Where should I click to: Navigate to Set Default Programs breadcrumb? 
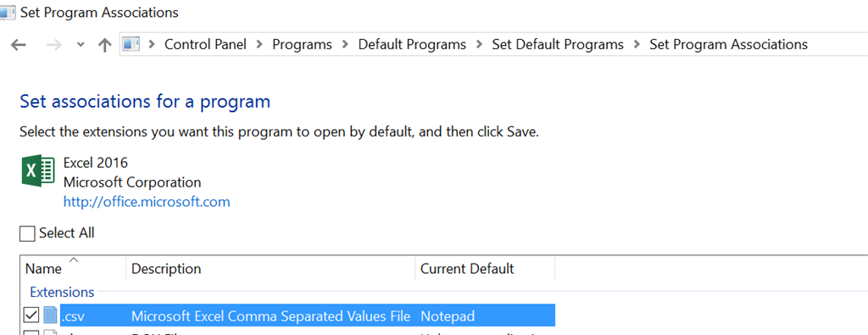tap(558, 44)
